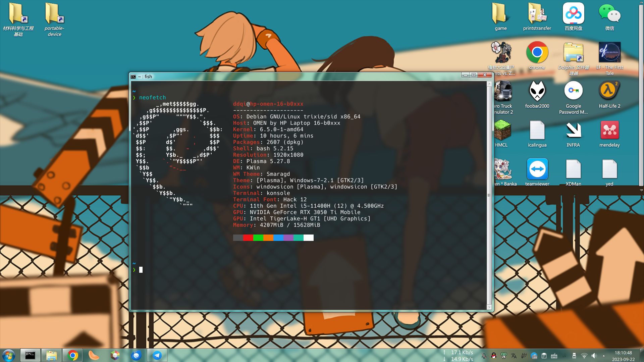Open the keyboard input method tray icon
This screenshot has height=362, width=644.
tap(554, 356)
